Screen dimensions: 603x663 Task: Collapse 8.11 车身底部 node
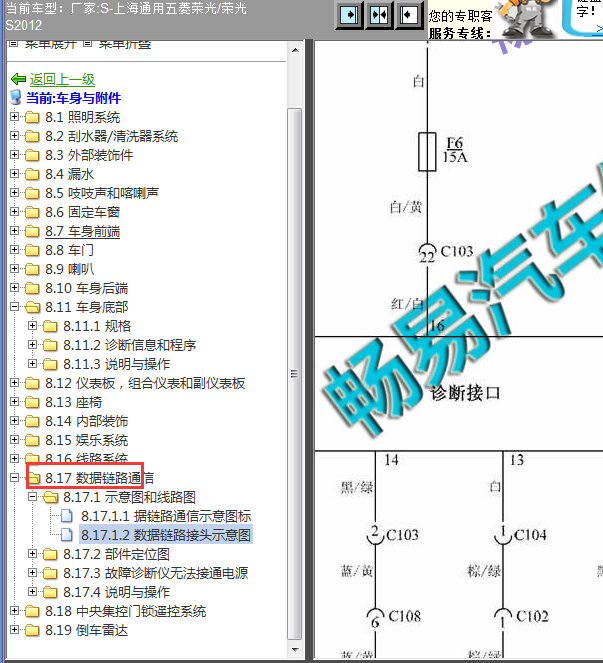(14, 307)
